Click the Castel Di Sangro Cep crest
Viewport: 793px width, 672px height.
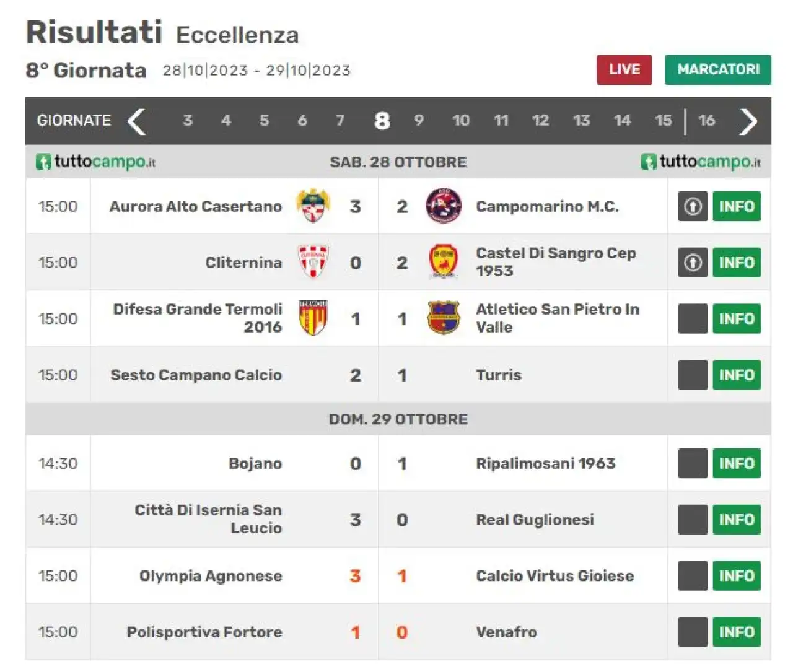tap(444, 262)
